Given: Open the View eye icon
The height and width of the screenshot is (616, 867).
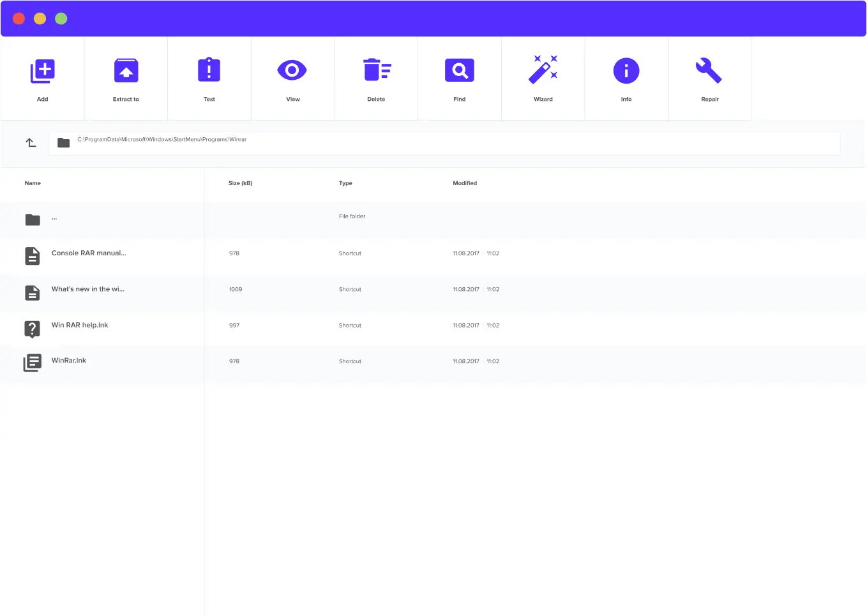Looking at the screenshot, I should (x=292, y=71).
